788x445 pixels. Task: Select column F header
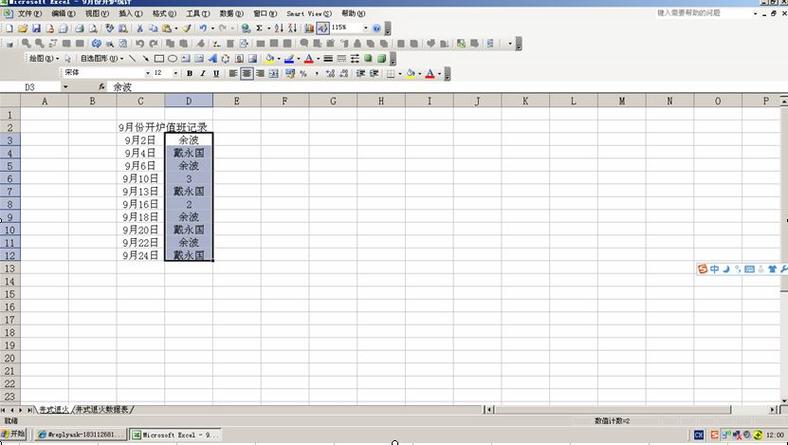(x=285, y=101)
